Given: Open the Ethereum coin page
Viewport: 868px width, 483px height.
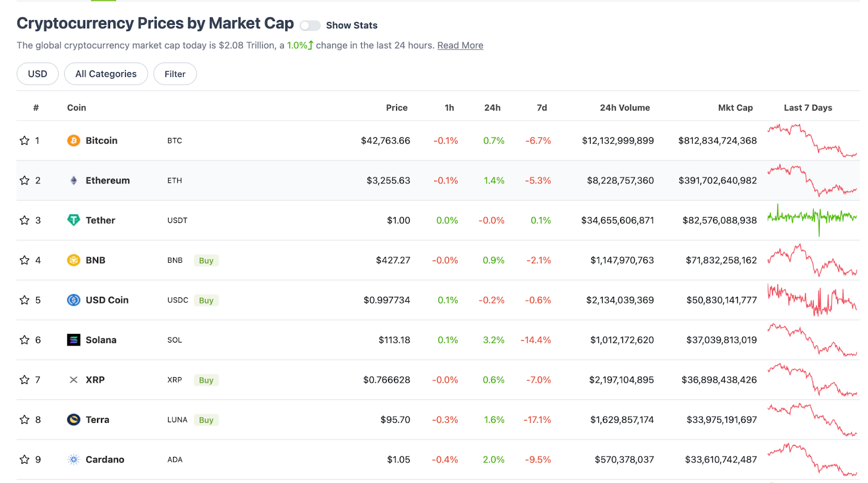Looking at the screenshot, I should click(x=107, y=180).
